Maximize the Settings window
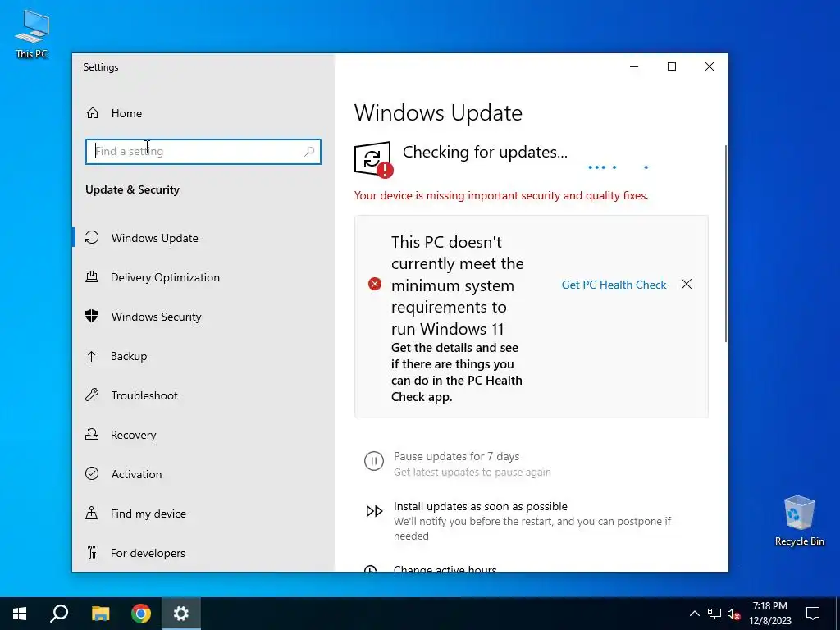 672,66
